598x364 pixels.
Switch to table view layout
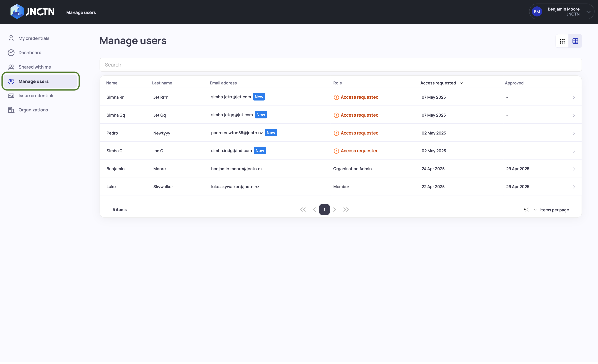[575, 41]
